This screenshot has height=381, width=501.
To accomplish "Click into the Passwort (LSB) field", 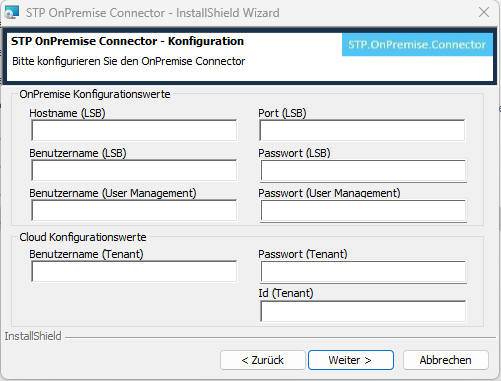I will [x=363, y=171].
